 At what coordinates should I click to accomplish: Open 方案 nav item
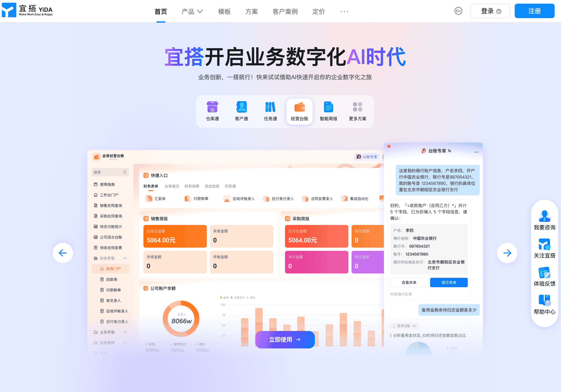tap(251, 12)
